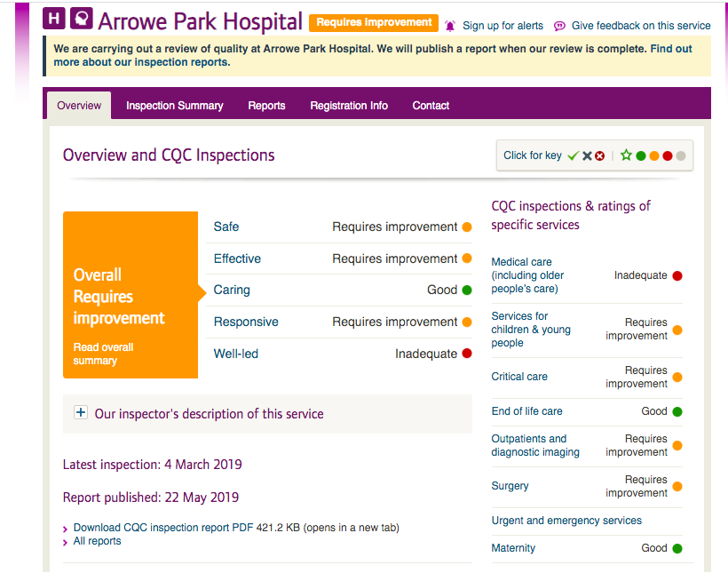Click orange rating dot beside Safe
The width and height of the screenshot is (728, 573).
(467, 227)
